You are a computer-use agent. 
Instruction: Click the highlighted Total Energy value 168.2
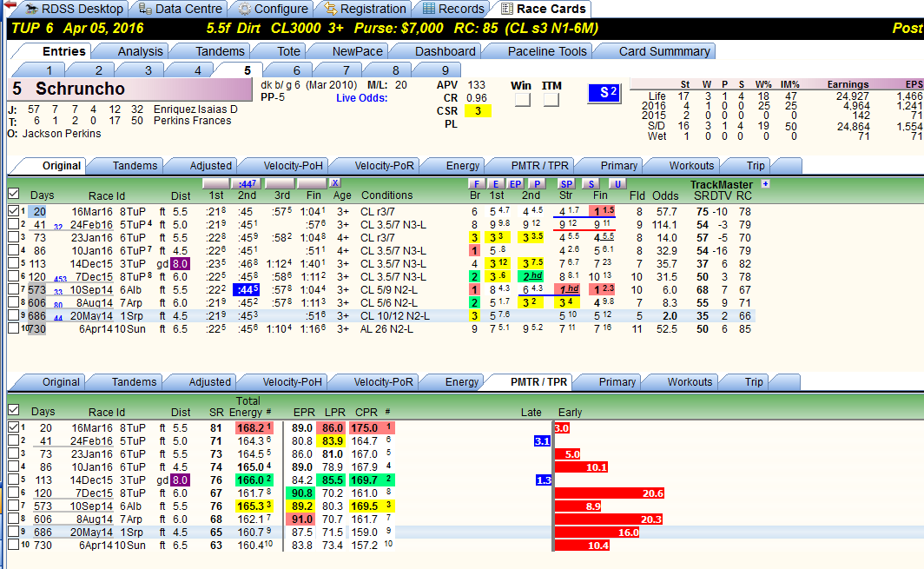[x=254, y=428]
